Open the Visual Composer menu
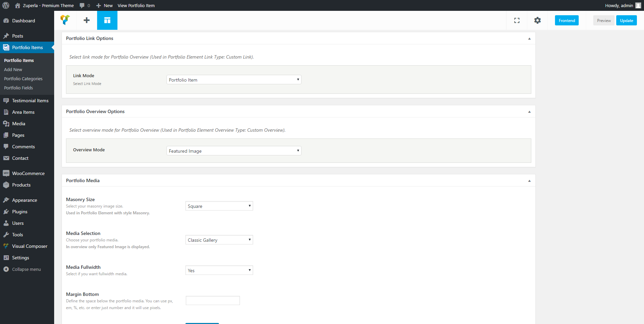Screen dimensions: 644x324 coord(30,246)
